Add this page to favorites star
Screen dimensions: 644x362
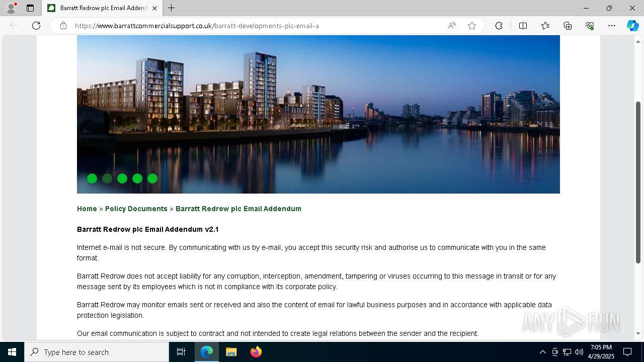(472, 26)
